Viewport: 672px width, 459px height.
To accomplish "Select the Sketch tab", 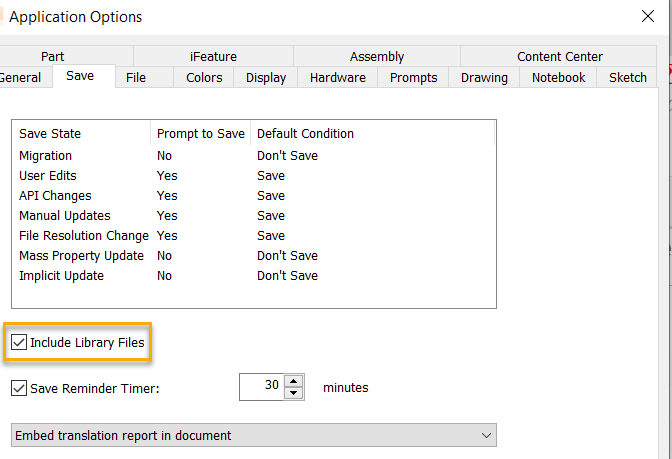I will pyautogui.click(x=628, y=78).
